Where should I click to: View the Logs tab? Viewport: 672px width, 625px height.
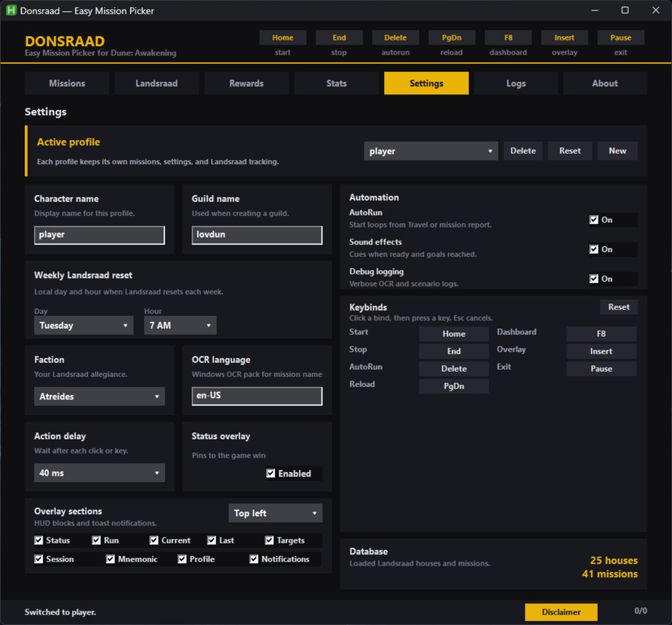click(516, 83)
